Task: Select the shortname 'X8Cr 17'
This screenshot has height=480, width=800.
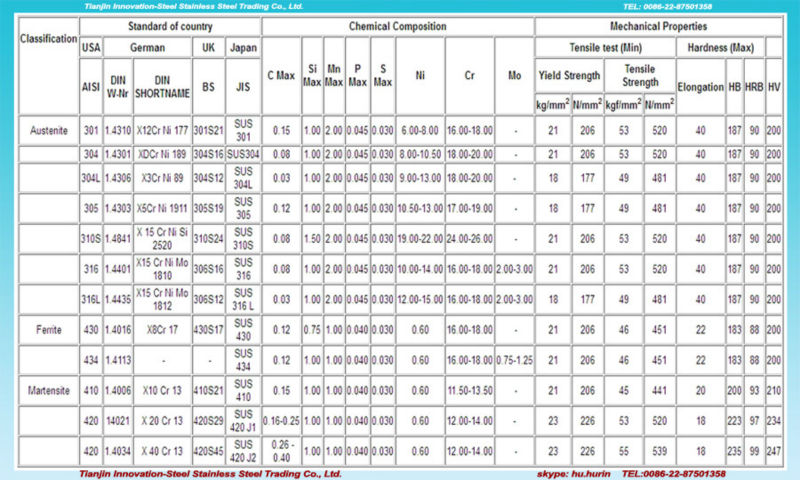Action: 162,330
